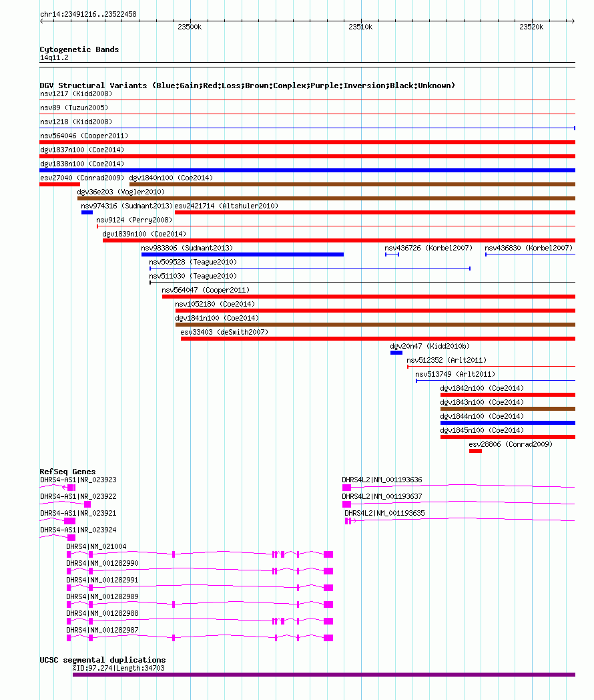Click dgv1839n100 (Coe2014) label
This screenshot has height=700, width=594.
[144, 234]
